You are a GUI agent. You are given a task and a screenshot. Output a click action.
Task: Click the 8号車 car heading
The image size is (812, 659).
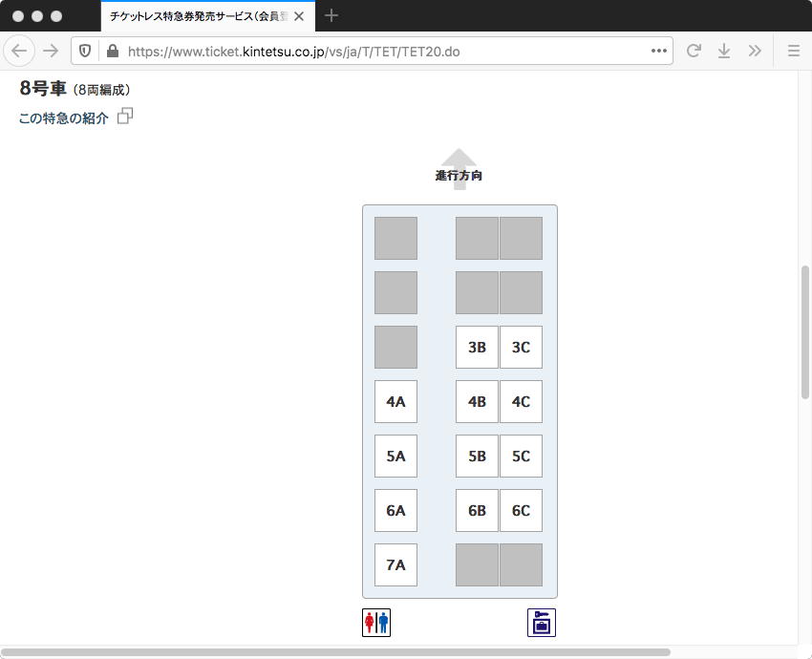pos(43,89)
